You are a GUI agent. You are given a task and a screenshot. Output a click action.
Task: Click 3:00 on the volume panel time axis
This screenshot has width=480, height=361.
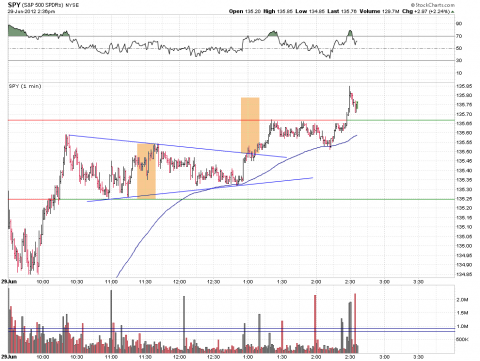coord(384,357)
